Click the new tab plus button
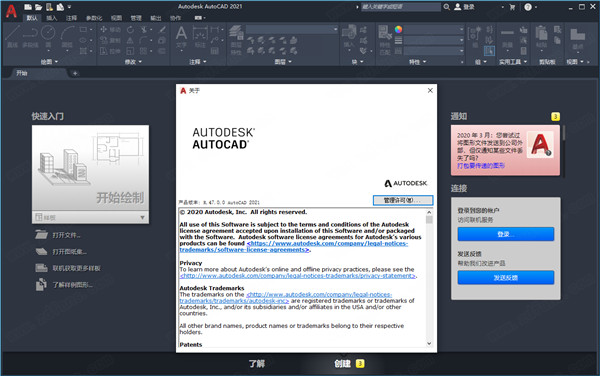This screenshot has width=600, height=376. tap(75, 73)
